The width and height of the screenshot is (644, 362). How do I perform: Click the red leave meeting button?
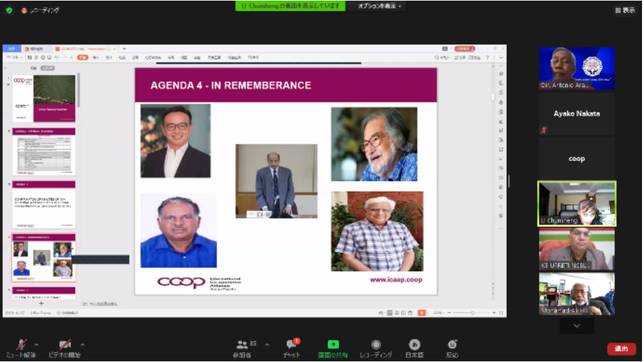point(621,349)
